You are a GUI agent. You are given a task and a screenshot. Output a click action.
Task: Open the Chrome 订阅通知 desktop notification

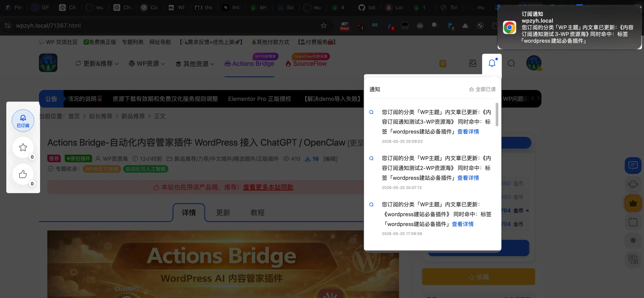click(x=569, y=27)
